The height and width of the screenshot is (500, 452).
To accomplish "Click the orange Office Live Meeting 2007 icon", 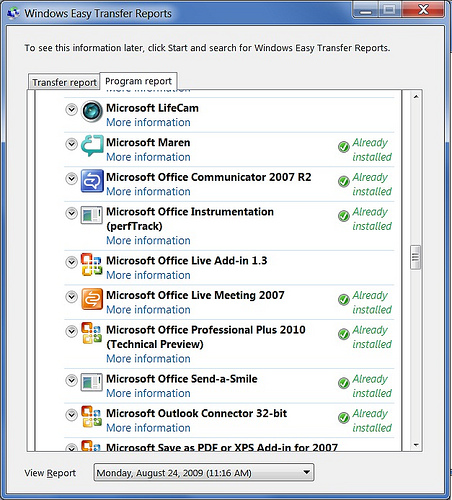I will click(92, 299).
